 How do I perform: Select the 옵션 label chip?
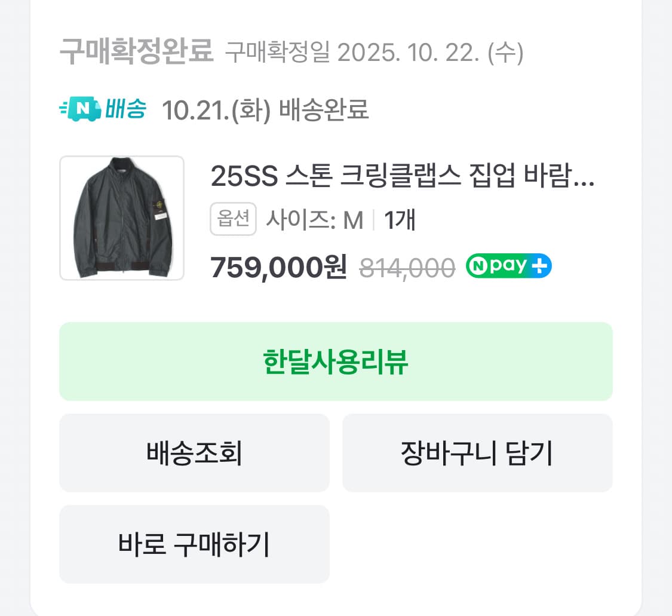[233, 220]
